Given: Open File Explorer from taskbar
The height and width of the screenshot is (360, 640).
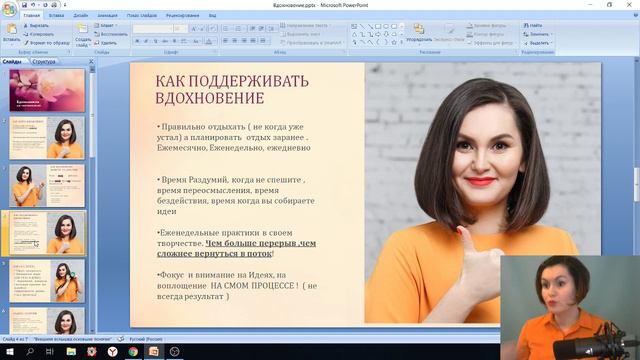Looking at the screenshot, I should click(x=71, y=351).
